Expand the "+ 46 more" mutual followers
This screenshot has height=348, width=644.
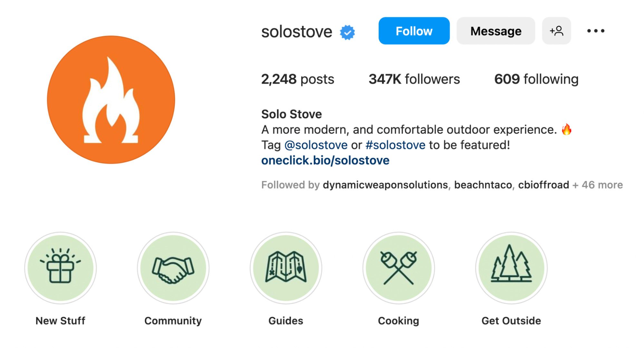point(598,185)
